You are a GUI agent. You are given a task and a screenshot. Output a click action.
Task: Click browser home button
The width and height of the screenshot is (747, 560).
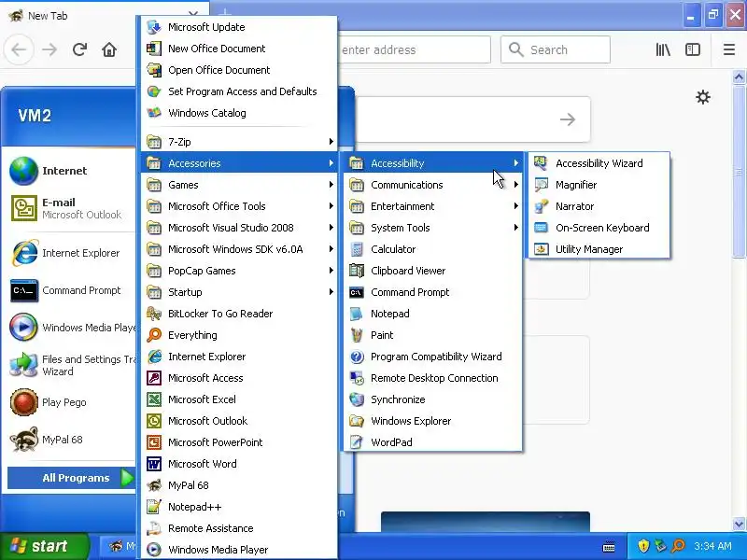(x=109, y=49)
